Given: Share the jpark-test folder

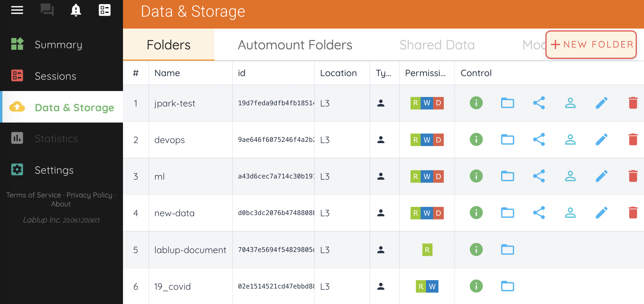Looking at the screenshot, I should 539,103.
